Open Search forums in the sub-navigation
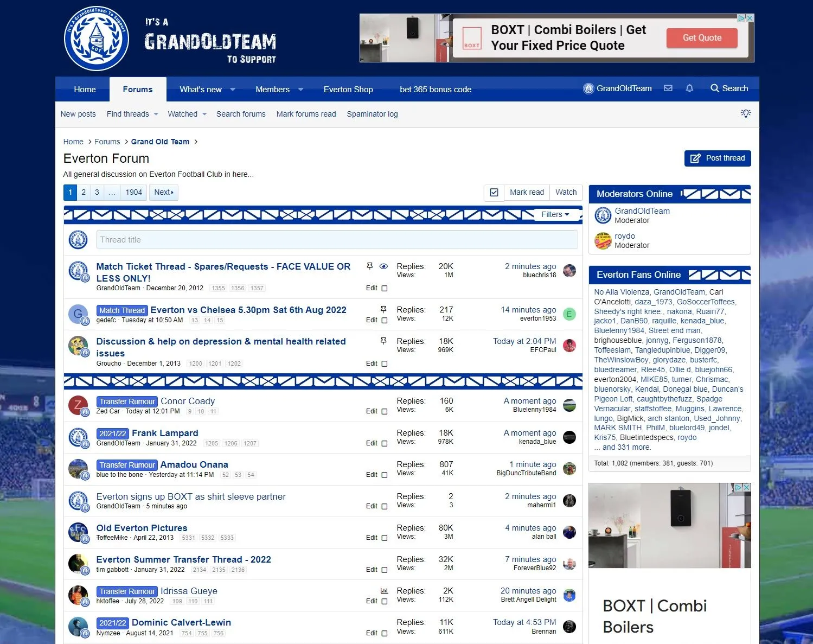The image size is (813, 644). (x=241, y=114)
